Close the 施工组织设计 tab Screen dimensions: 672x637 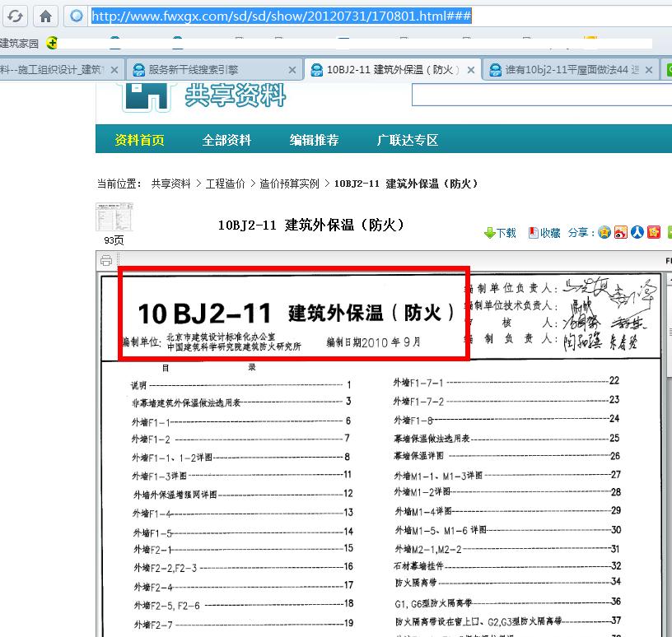[x=114, y=70]
